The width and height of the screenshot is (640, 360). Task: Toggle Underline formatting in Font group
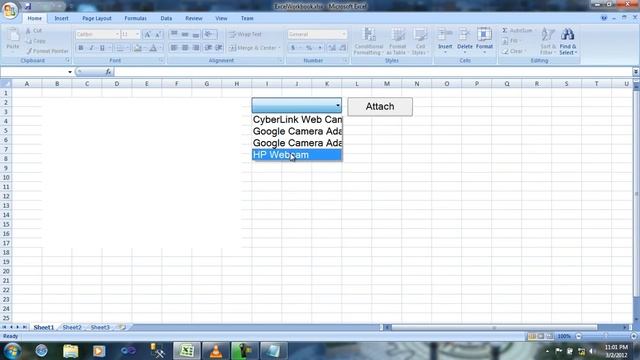102,48
